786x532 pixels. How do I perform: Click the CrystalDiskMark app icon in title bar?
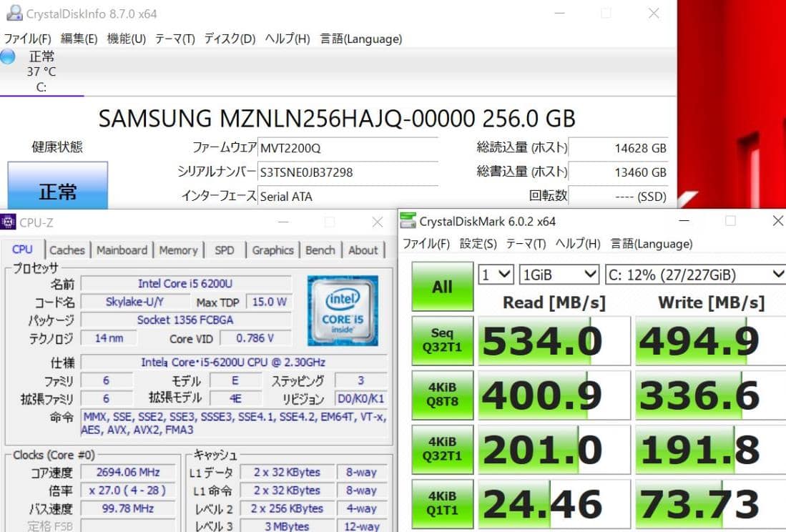point(408,221)
